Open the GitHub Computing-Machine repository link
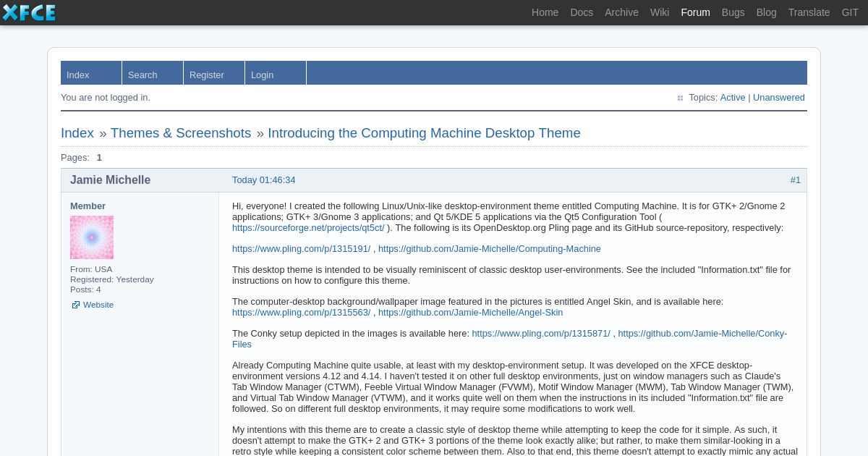 coord(489,249)
